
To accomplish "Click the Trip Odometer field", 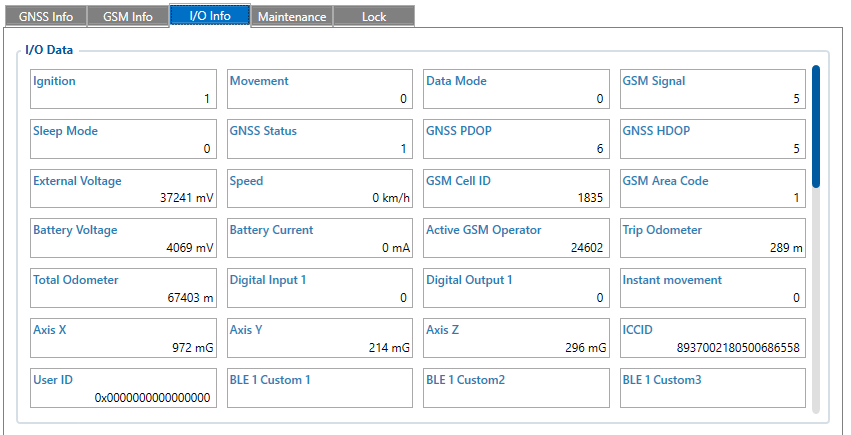I will (713, 238).
